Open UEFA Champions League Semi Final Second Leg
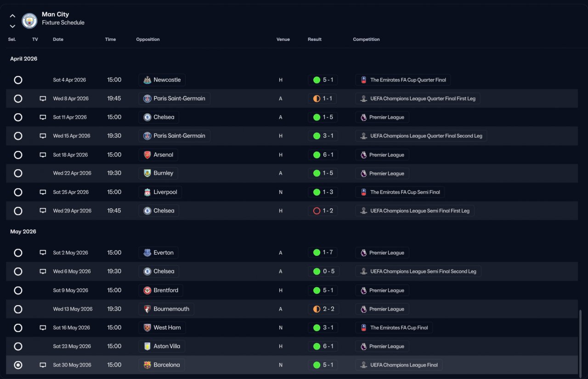 pyautogui.click(x=418, y=272)
